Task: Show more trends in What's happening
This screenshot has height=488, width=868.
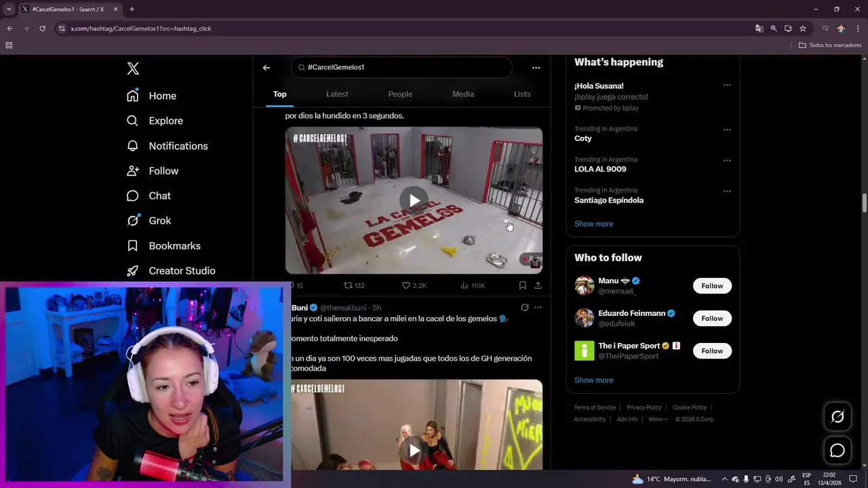Action: point(593,224)
